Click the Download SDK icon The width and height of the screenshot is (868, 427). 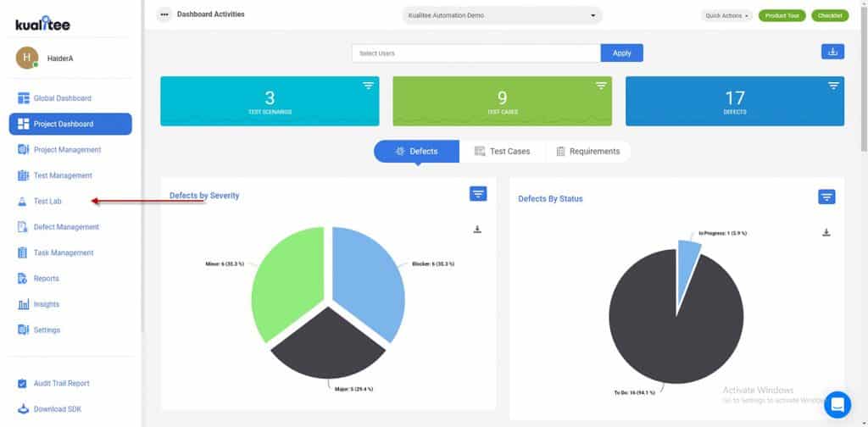(23, 409)
